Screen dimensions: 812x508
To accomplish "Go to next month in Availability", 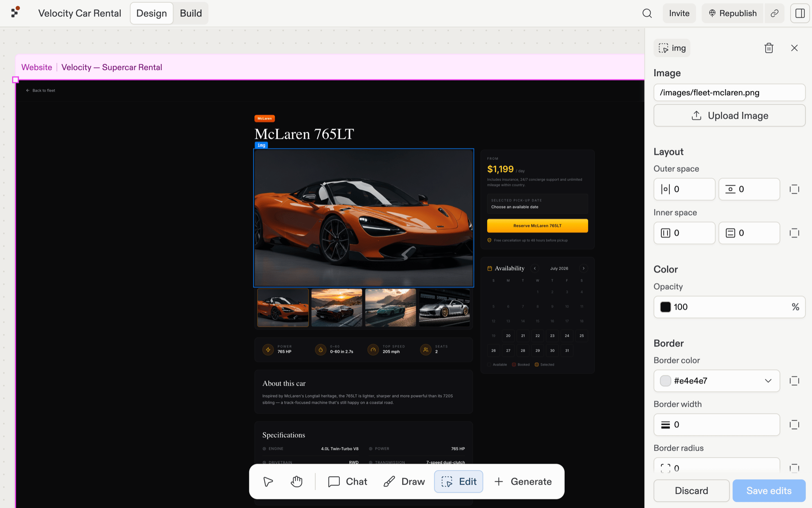I will point(583,268).
